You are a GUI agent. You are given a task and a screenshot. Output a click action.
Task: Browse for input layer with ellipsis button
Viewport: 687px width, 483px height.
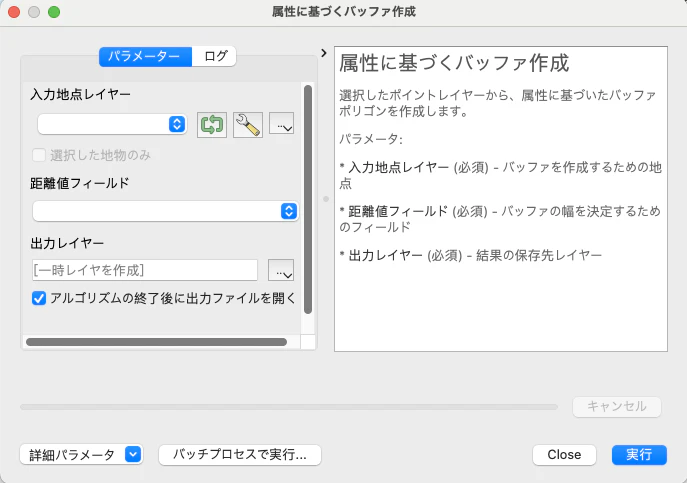tap(281, 124)
